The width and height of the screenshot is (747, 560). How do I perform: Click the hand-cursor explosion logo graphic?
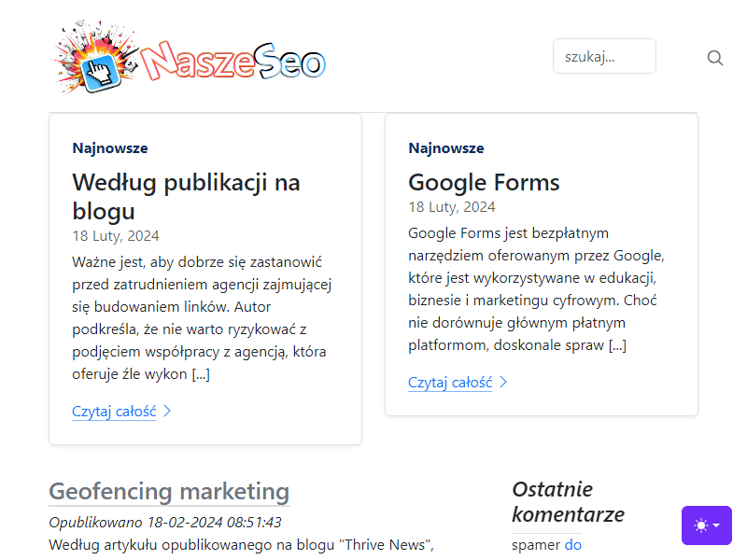coord(94,57)
